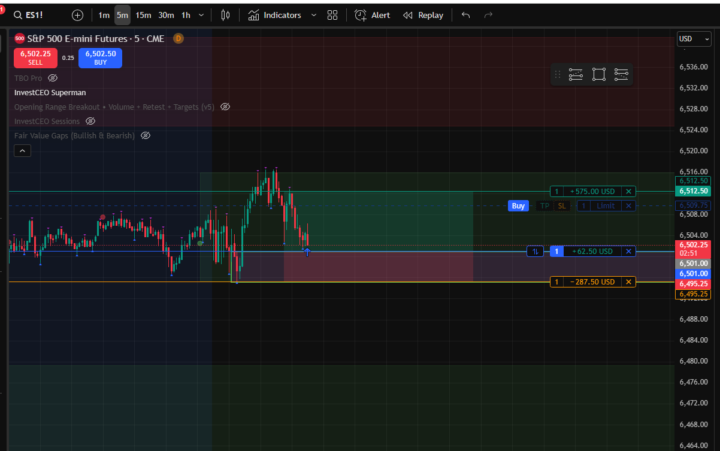The width and height of the screenshot is (720, 451).
Task: Cancel the Buy Limit order with X
Action: tap(629, 206)
